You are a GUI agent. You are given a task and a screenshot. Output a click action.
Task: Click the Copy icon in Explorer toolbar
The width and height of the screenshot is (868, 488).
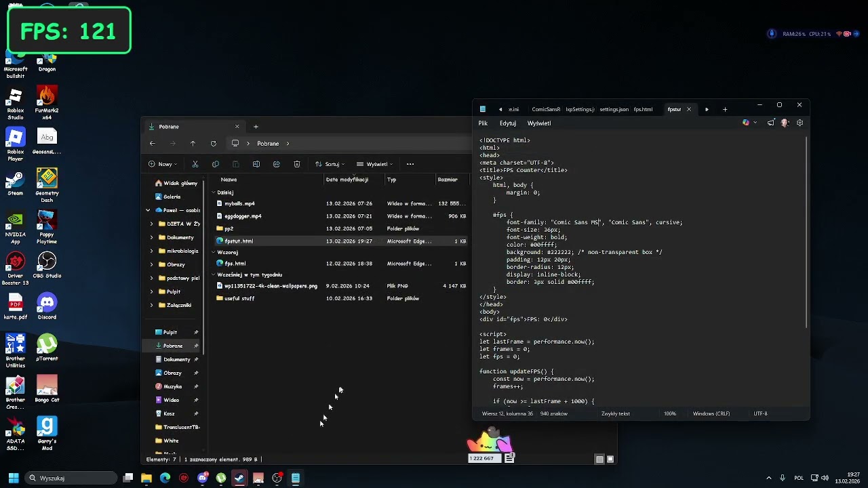click(x=216, y=164)
